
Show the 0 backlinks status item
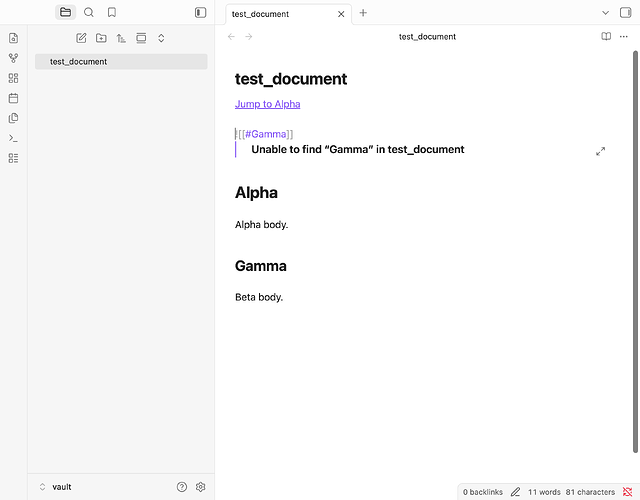pyautogui.click(x=482, y=492)
